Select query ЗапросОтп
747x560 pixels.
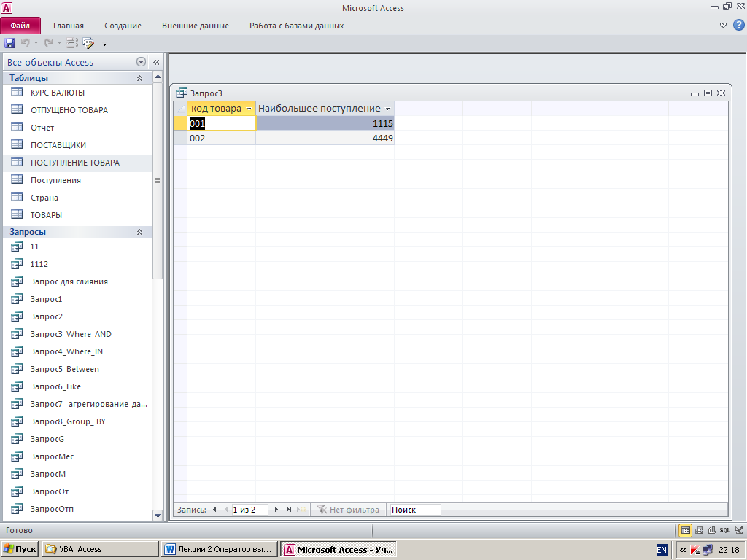point(77,509)
